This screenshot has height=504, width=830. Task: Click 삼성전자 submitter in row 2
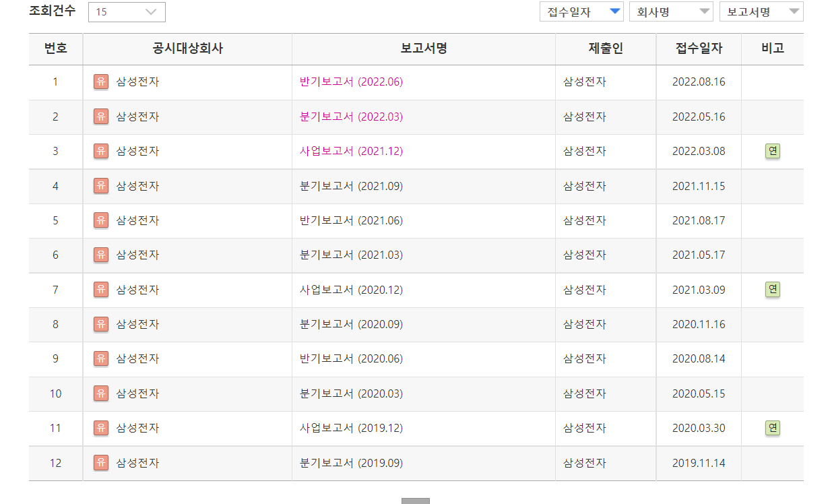(x=585, y=117)
